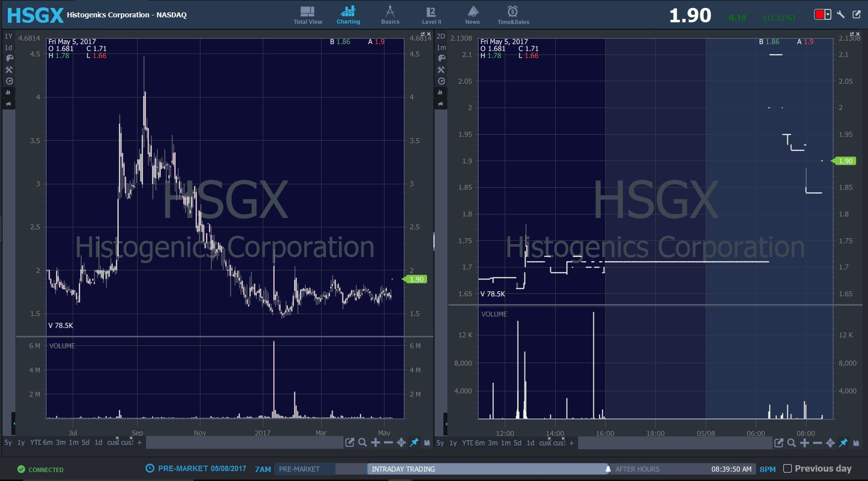Toggle the megaphone icon in right chart sidebar
Screen dimensions: 868x481
(441, 104)
